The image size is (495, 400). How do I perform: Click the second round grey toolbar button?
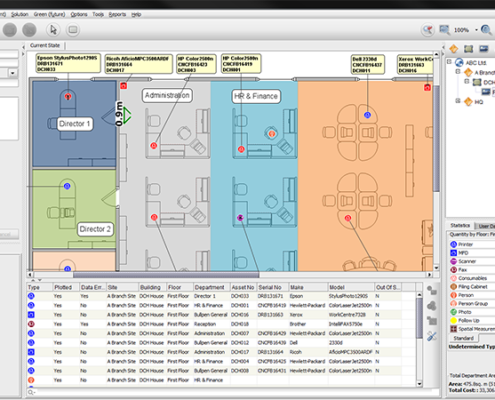click(x=29, y=30)
